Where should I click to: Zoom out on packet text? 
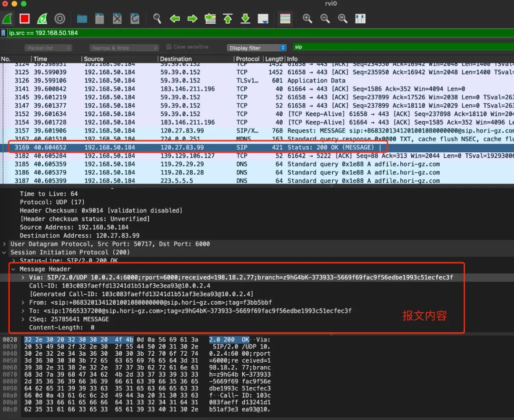click(x=325, y=19)
